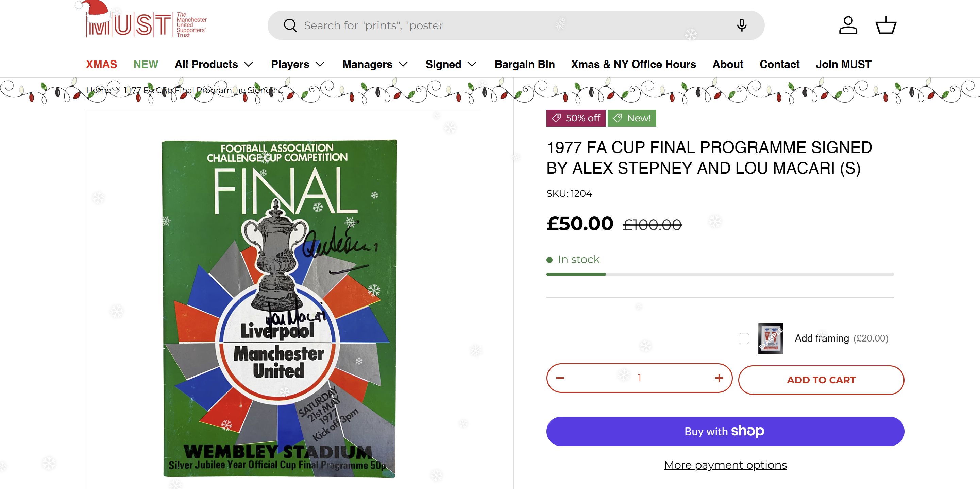Click the plus quantity icon
The image size is (980, 489).
(x=719, y=378)
